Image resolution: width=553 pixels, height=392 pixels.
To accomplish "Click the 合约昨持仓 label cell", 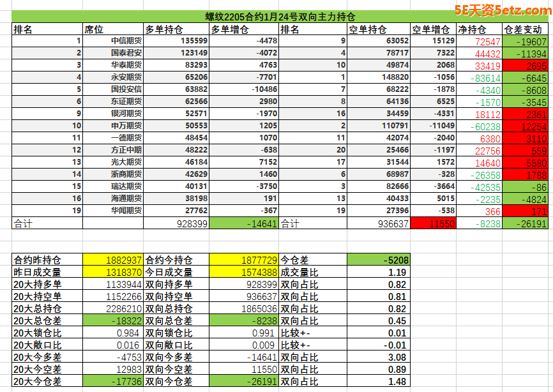I will [48, 260].
